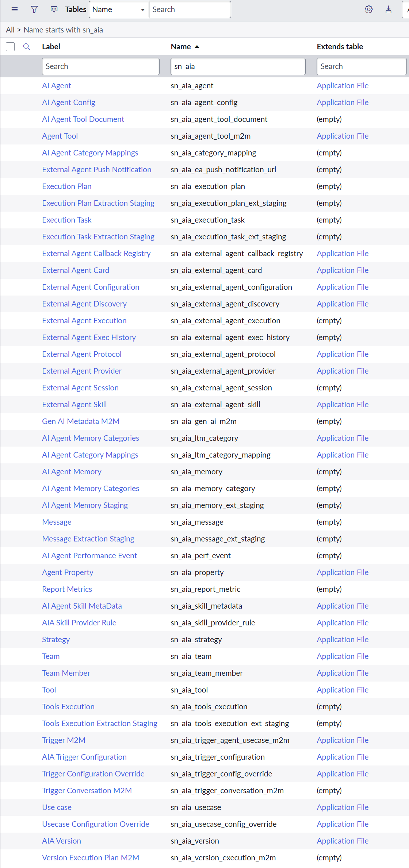Open Gen AI Metadata M2M record

81,421
